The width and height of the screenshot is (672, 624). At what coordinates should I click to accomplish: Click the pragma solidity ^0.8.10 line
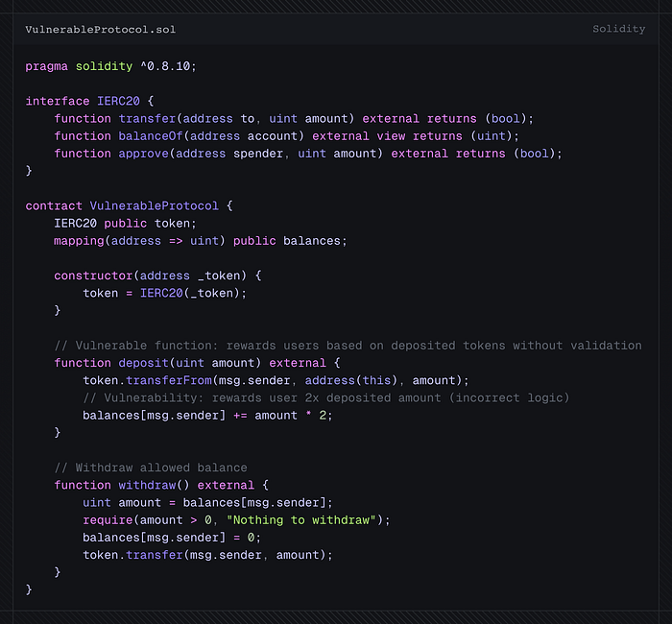click(110, 66)
